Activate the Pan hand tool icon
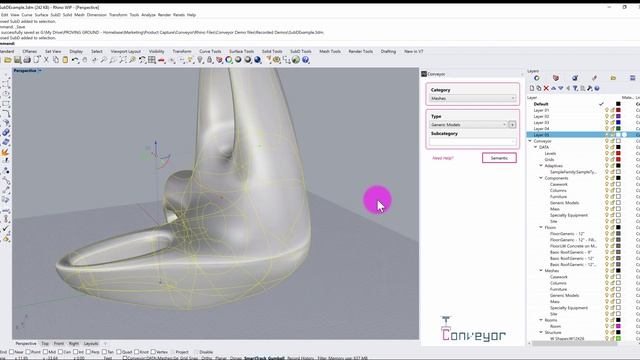The image size is (640, 360). (x=84, y=60)
